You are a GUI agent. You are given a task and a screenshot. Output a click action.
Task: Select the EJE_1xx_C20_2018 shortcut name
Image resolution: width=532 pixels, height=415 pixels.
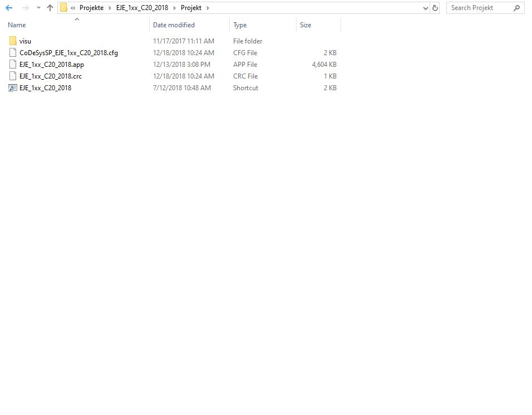pos(46,88)
